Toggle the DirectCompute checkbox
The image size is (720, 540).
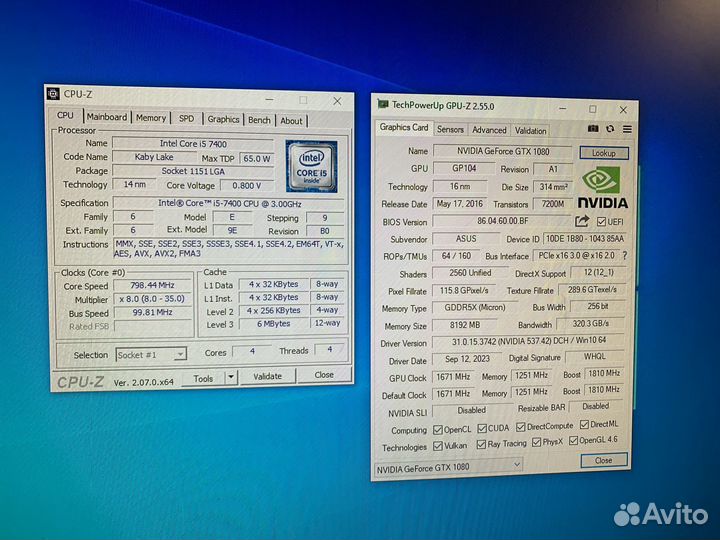520,427
